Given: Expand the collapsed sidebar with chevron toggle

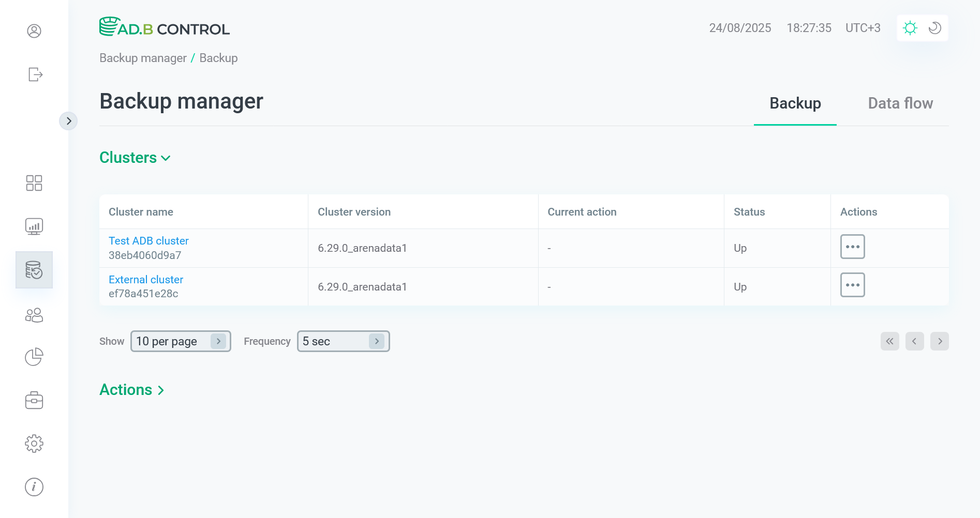Looking at the screenshot, I should pyautogui.click(x=69, y=120).
